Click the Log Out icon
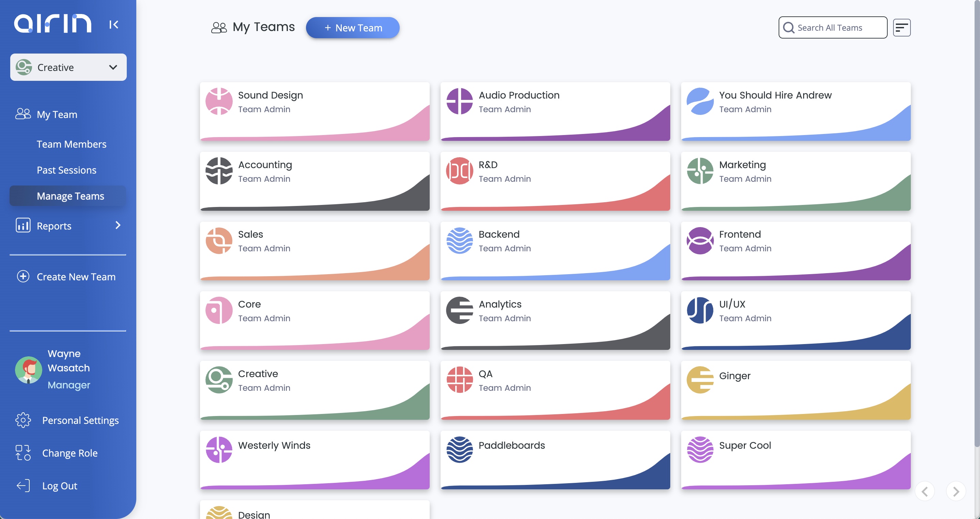This screenshot has width=980, height=519. coord(23,485)
